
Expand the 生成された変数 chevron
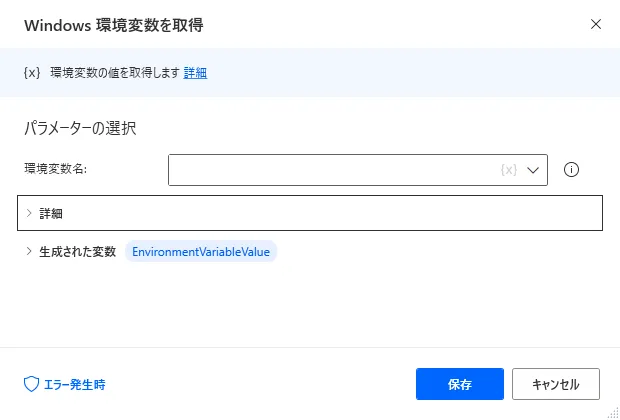point(29,251)
